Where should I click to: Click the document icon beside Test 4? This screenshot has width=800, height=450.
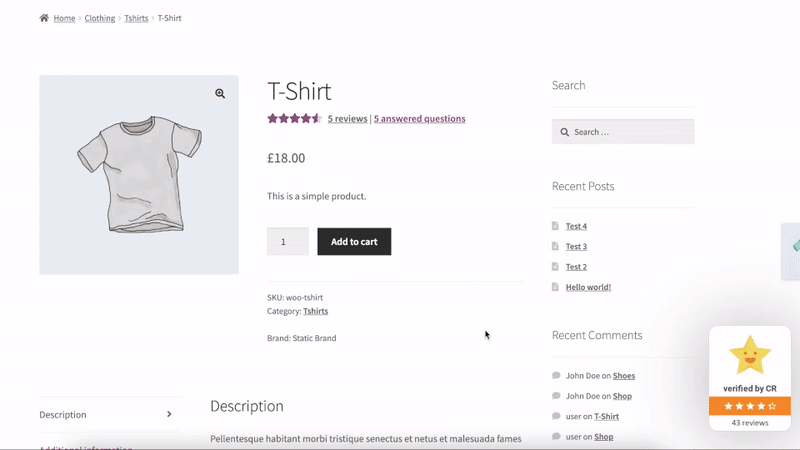click(x=556, y=226)
